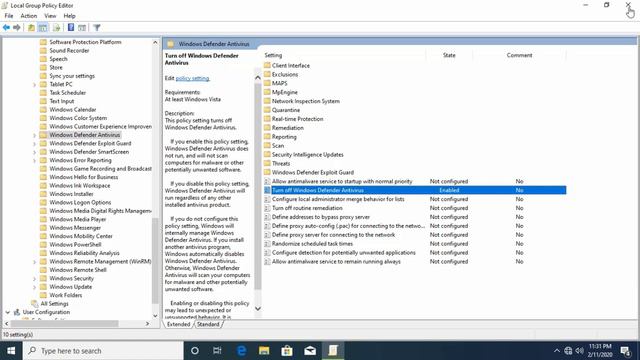Screen dimensions: 640x360
Task: Select the Threats folder icon
Action: pyautogui.click(x=267, y=163)
